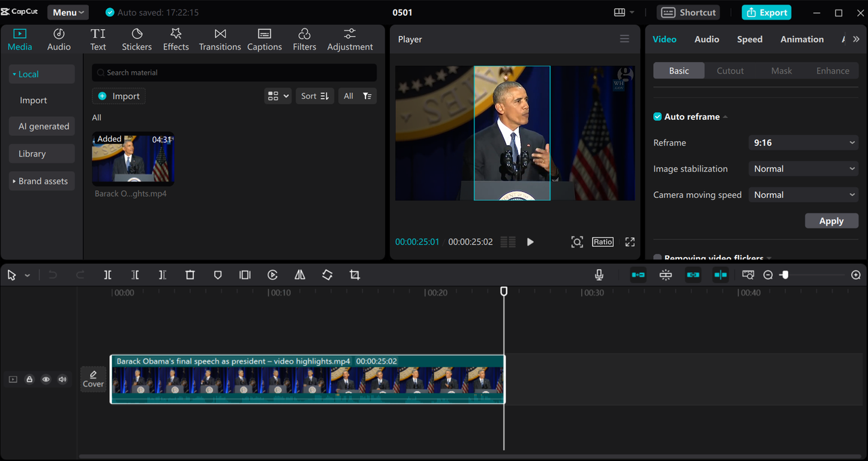This screenshot has width=868, height=461.
Task: Open the media view mode dropdown
Action: (278, 96)
